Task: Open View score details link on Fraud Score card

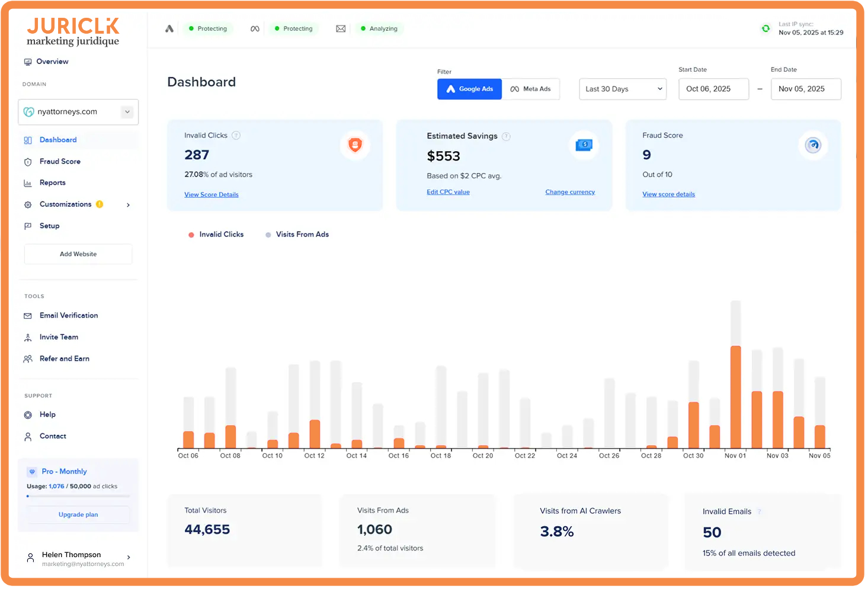Action: pos(668,194)
